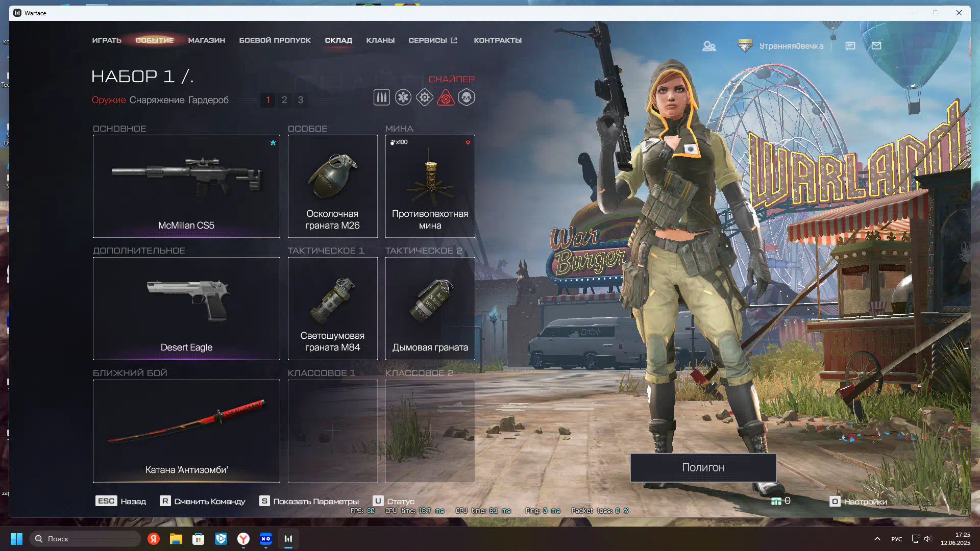Open the mail envelope icon

[x=876, y=46]
